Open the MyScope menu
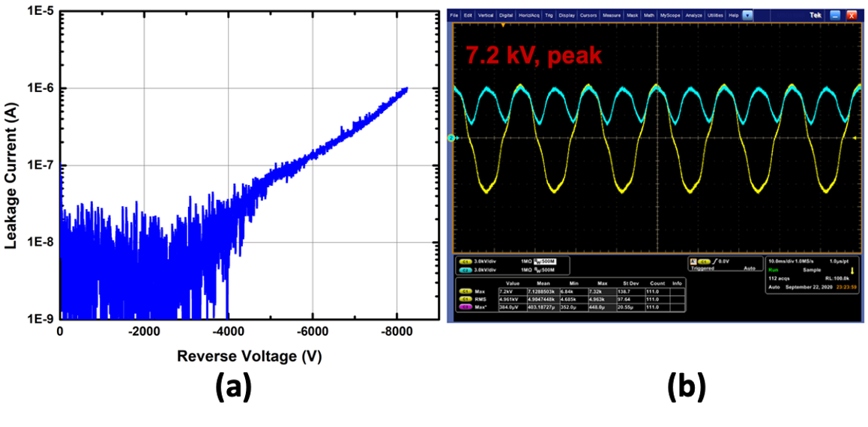Screen dimensions: 868x427 [x=669, y=15]
